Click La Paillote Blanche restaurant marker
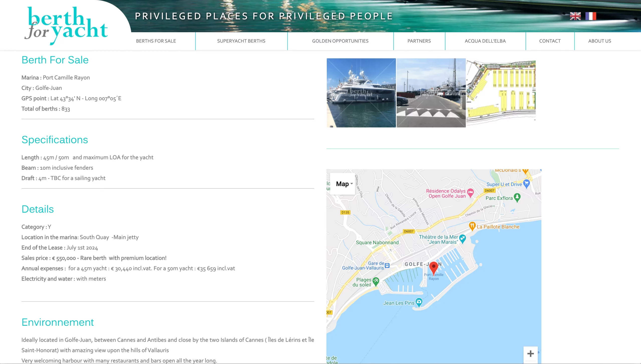The image size is (641, 364). click(x=472, y=226)
